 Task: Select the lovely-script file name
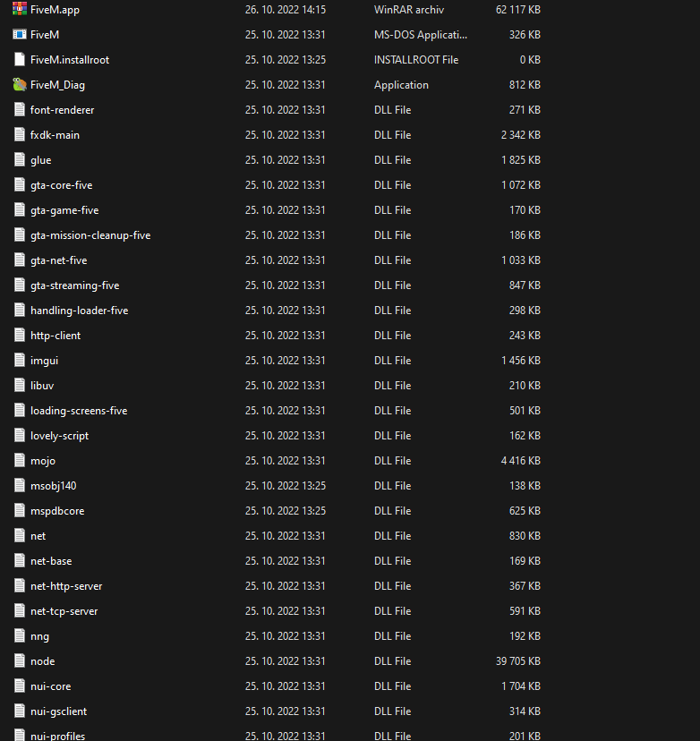coord(59,436)
